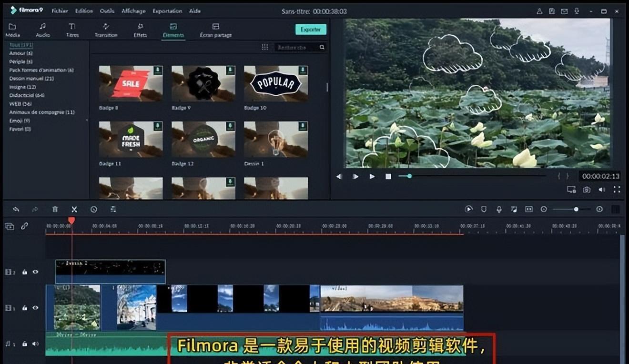Click the play-forward frame button in preview
Image resolution: width=629 pixels, height=364 pixels.
click(355, 176)
